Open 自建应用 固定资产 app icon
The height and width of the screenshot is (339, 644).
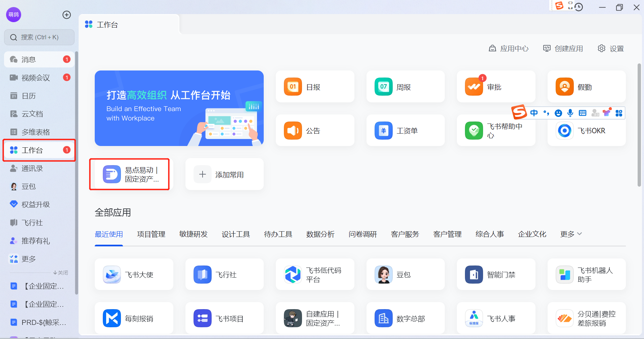293,318
